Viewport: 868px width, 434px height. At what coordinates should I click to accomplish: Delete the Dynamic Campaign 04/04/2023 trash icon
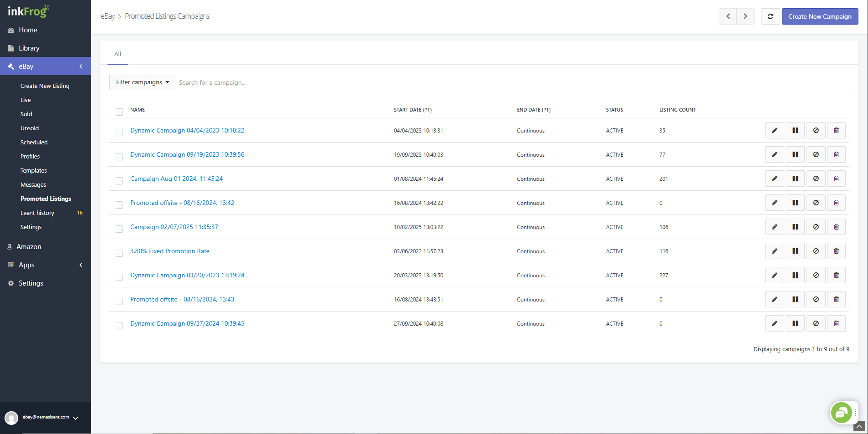click(836, 130)
